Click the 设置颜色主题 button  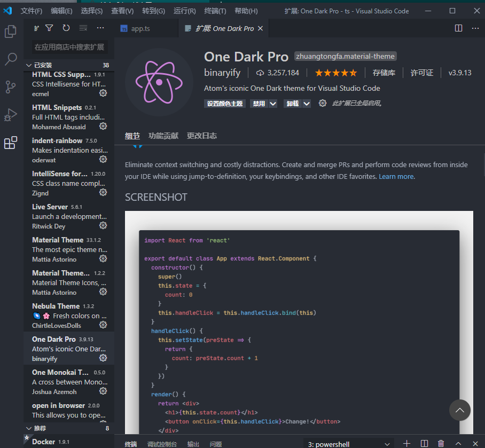click(225, 104)
